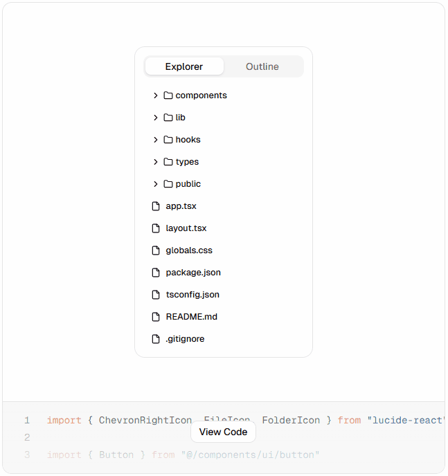Expand the types folder chevron
448x476 pixels.
(156, 162)
